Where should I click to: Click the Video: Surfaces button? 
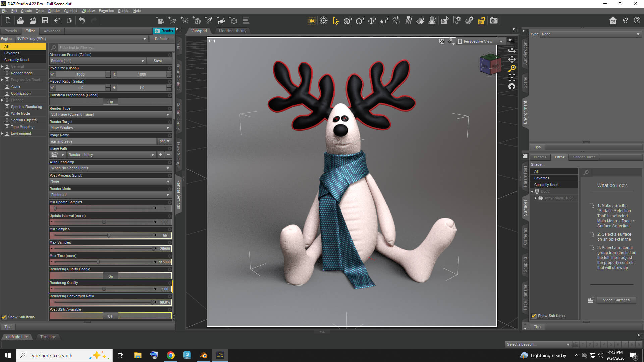(616, 300)
